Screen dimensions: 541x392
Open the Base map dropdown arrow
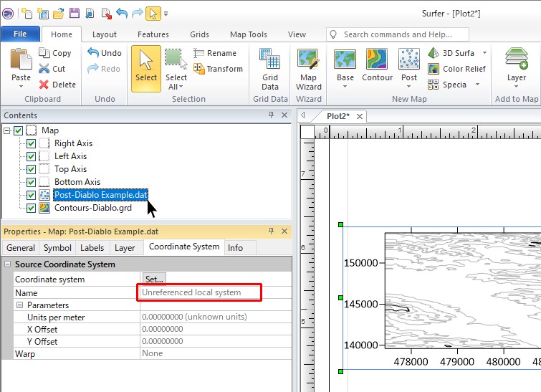click(345, 86)
